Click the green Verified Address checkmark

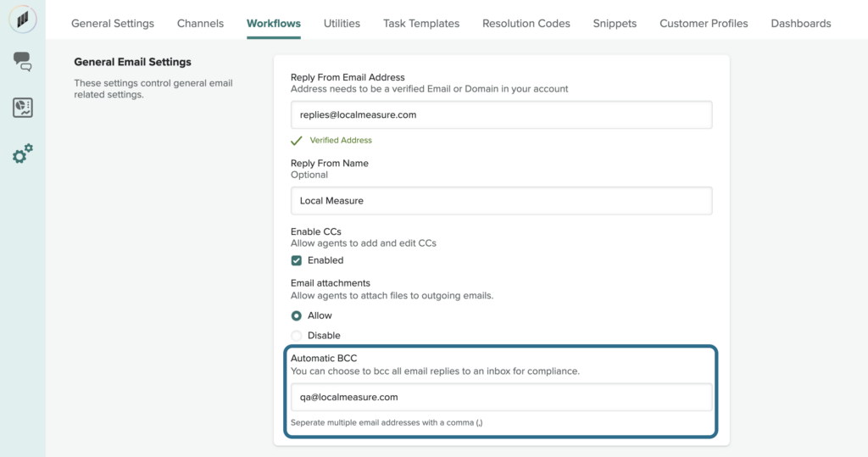pyautogui.click(x=297, y=140)
